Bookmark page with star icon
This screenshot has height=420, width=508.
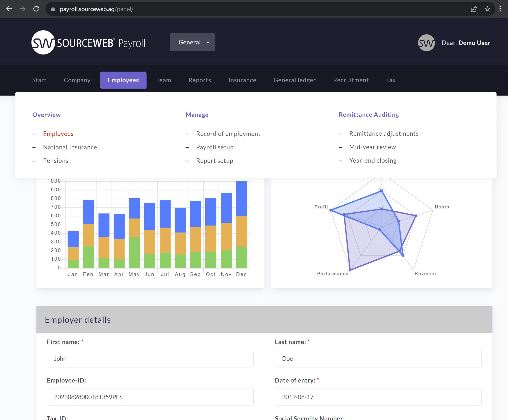coord(487,9)
